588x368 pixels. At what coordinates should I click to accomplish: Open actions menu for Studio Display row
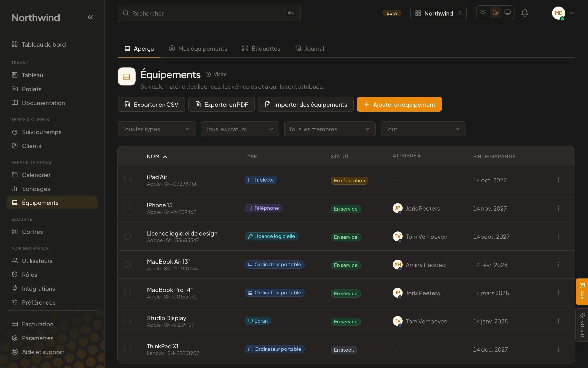[558, 321]
